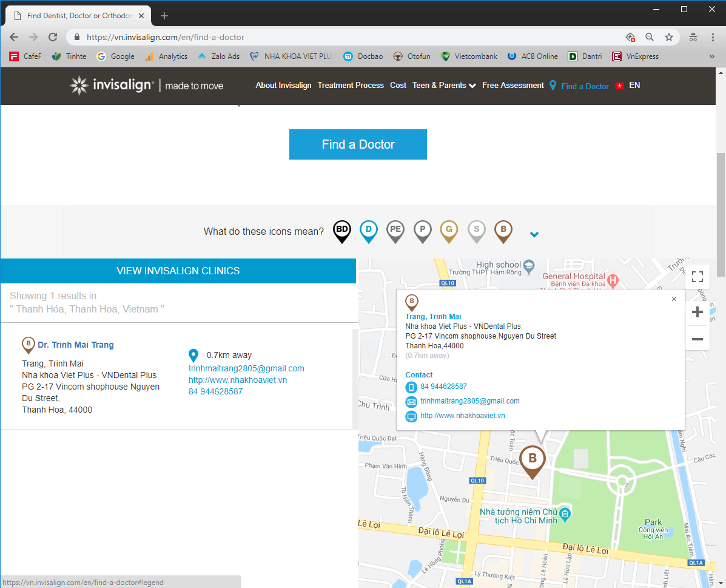726x588 pixels.
Task: Go back in browser
Action: click(14, 37)
